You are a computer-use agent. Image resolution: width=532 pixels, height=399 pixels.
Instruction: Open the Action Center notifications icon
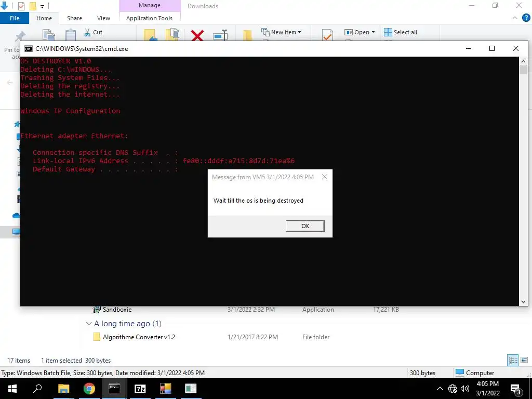point(516,389)
